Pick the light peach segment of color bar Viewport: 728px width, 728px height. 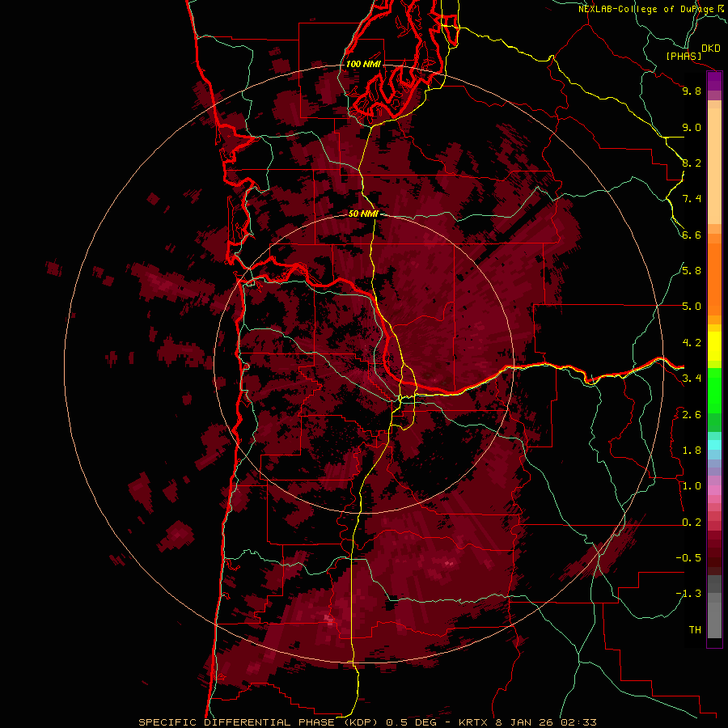coord(714,166)
